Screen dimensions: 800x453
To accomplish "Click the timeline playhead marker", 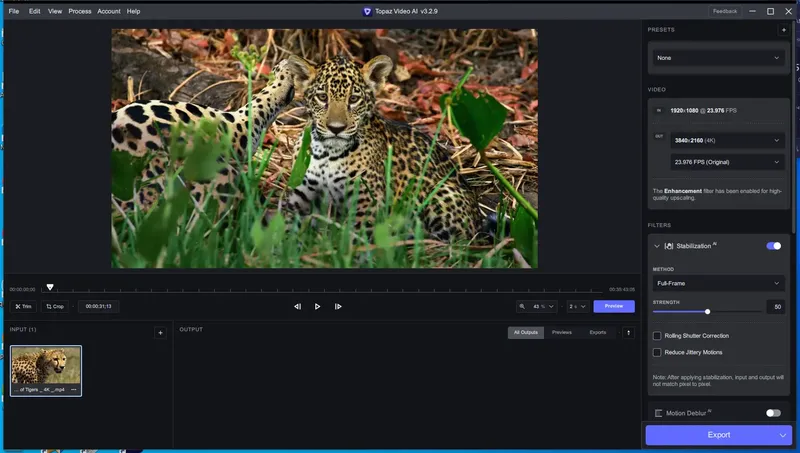I will [50, 287].
